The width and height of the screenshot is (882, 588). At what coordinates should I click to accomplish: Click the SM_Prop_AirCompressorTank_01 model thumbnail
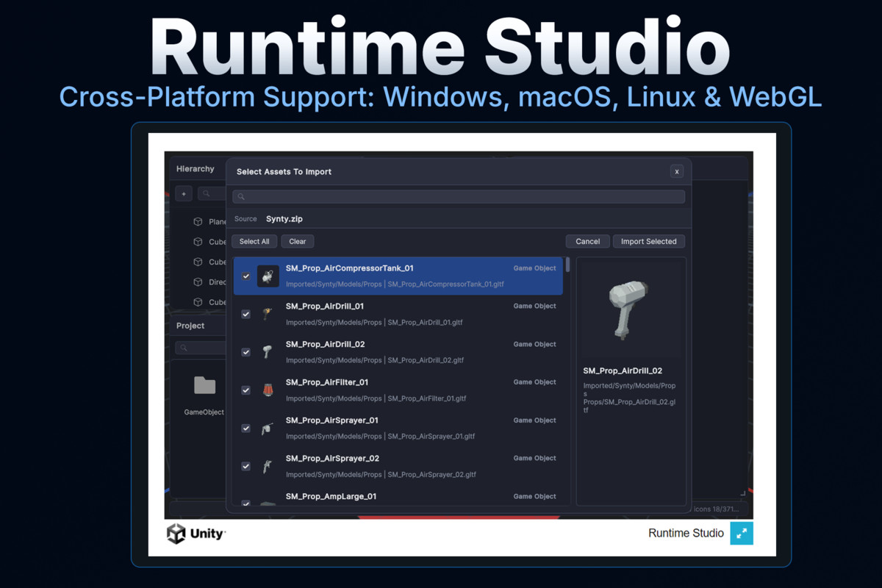(268, 276)
